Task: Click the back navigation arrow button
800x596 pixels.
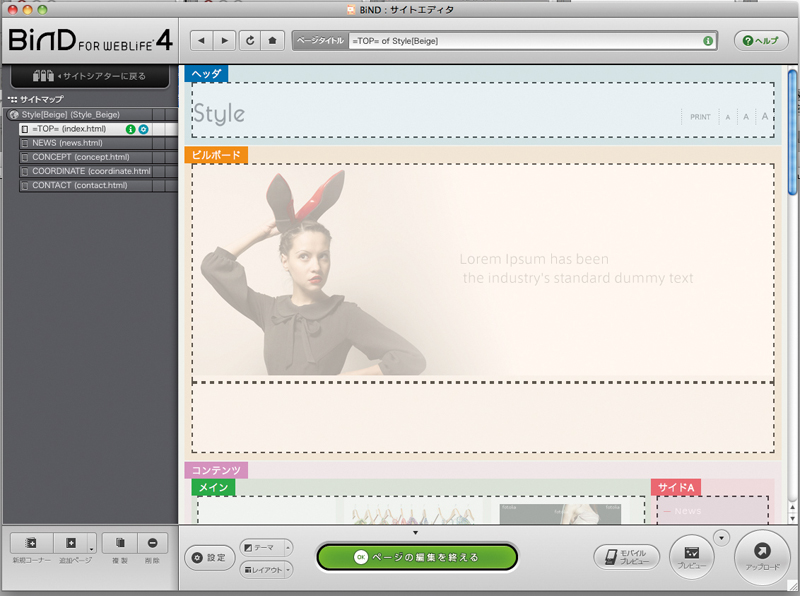Action: point(202,41)
